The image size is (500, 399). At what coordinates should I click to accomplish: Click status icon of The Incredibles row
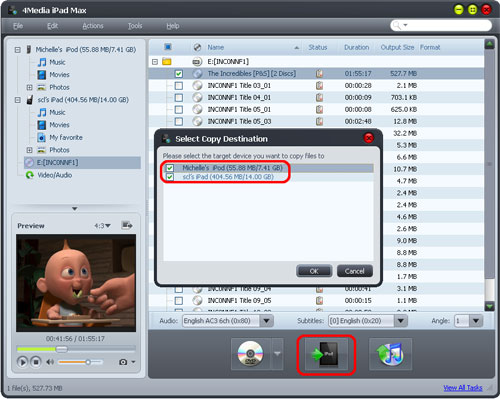click(319, 74)
